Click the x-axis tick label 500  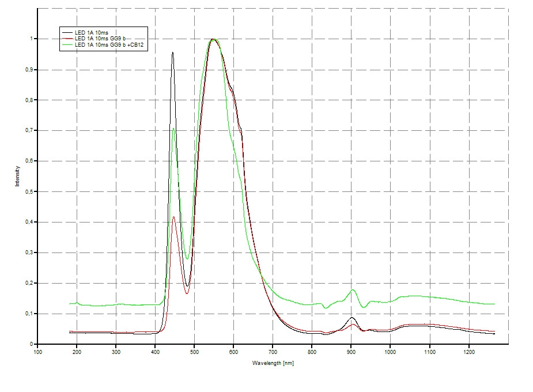click(x=194, y=351)
